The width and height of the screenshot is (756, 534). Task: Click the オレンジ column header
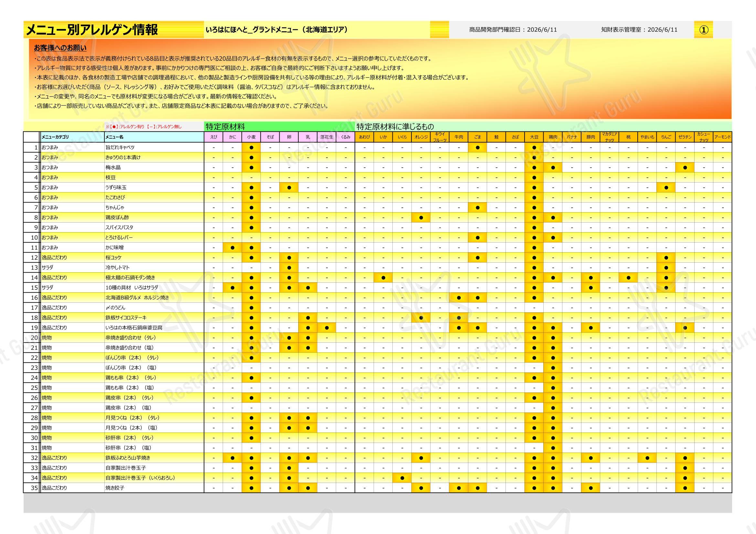click(421, 137)
